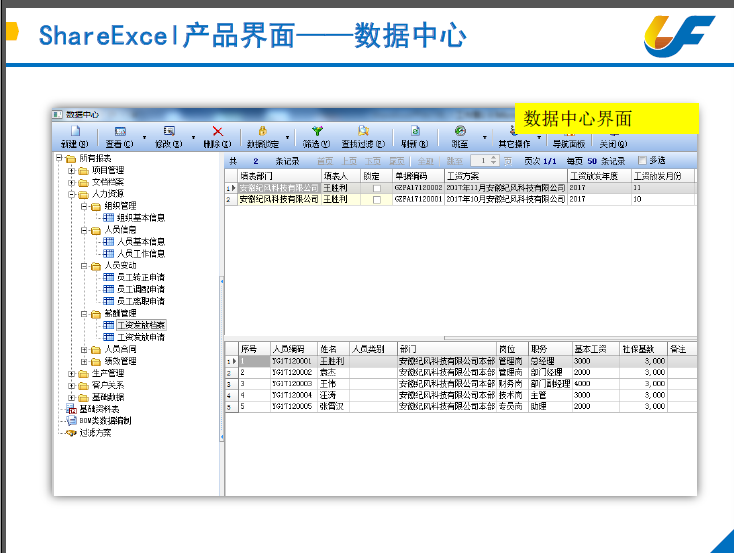Click the BOM类数据编制 icon in tree

(71, 421)
